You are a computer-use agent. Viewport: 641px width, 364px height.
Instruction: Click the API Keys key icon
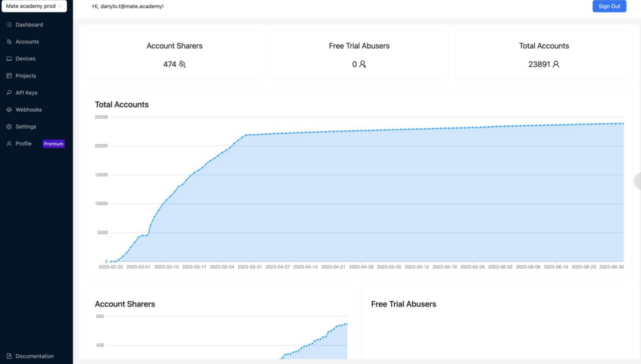coord(9,93)
